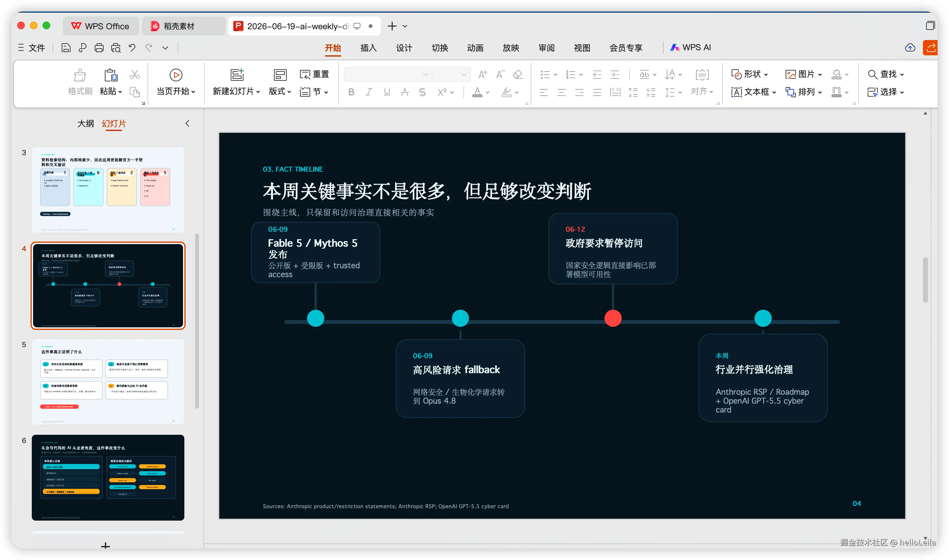Click the 重置 reset button
Image resolution: width=949 pixels, height=560 pixels.
[x=314, y=74]
